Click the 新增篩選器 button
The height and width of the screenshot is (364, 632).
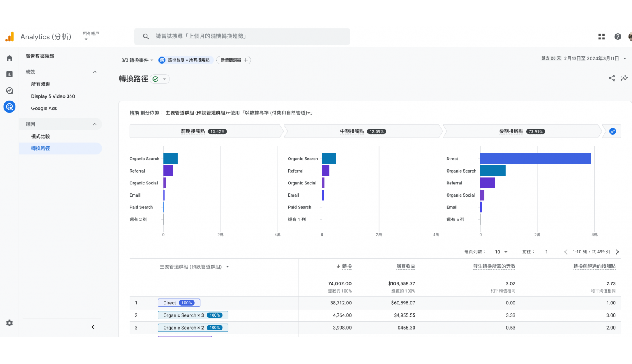(234, 60)
